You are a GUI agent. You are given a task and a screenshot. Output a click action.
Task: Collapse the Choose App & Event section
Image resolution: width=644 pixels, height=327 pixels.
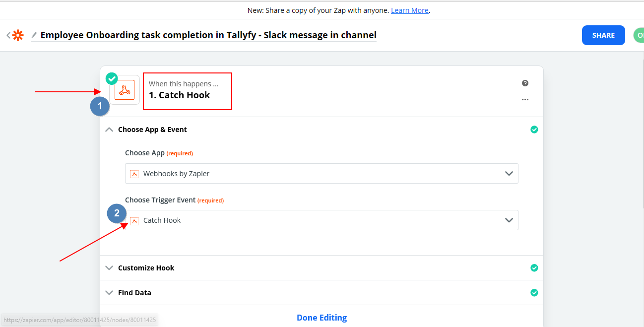pos(110,130)
